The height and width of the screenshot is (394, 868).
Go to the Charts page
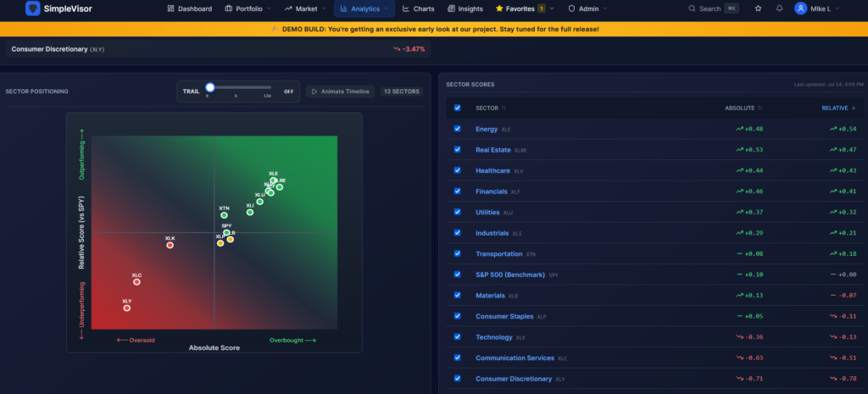tap(419, 8)
